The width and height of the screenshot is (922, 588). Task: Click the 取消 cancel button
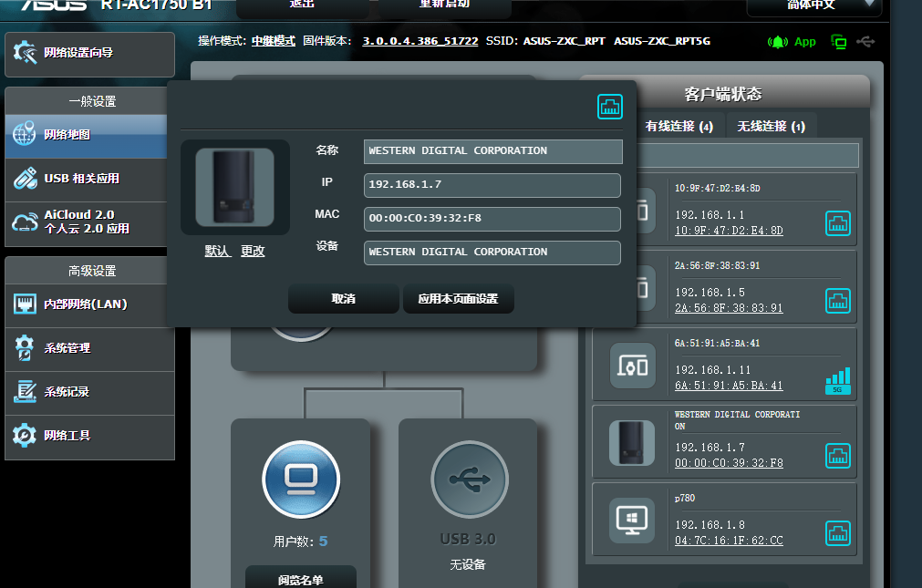pos(344,299)
